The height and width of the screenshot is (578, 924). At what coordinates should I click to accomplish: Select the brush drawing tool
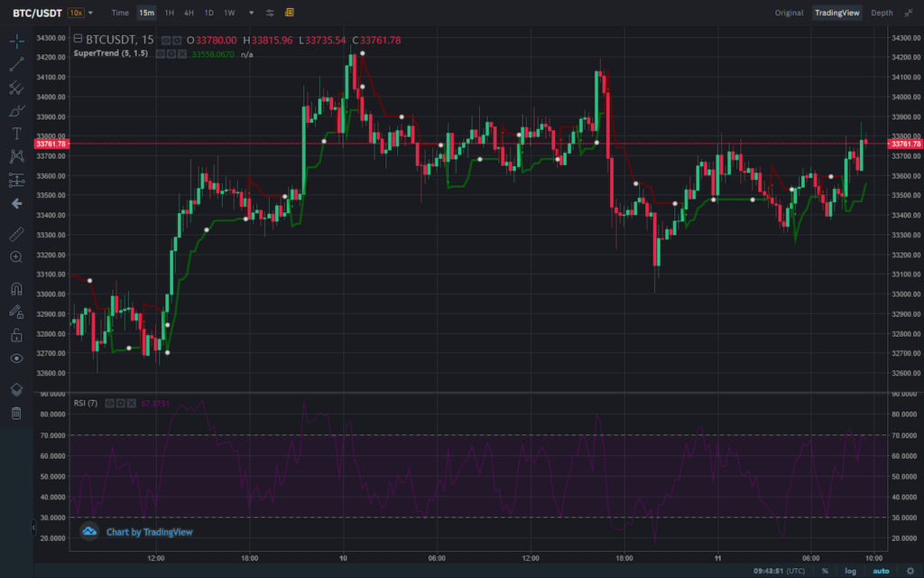click(x=16, y=110)
